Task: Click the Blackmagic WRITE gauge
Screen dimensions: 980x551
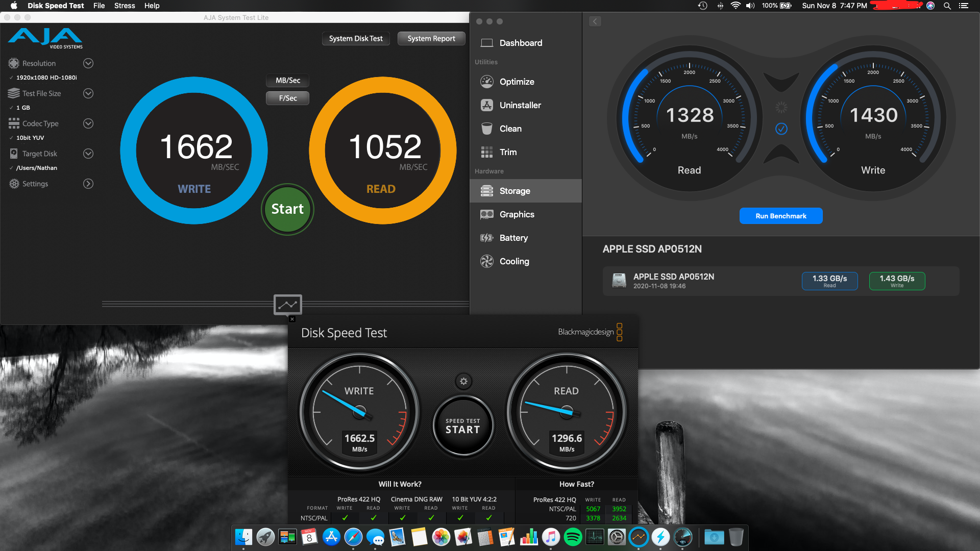Action: (359, 412)
